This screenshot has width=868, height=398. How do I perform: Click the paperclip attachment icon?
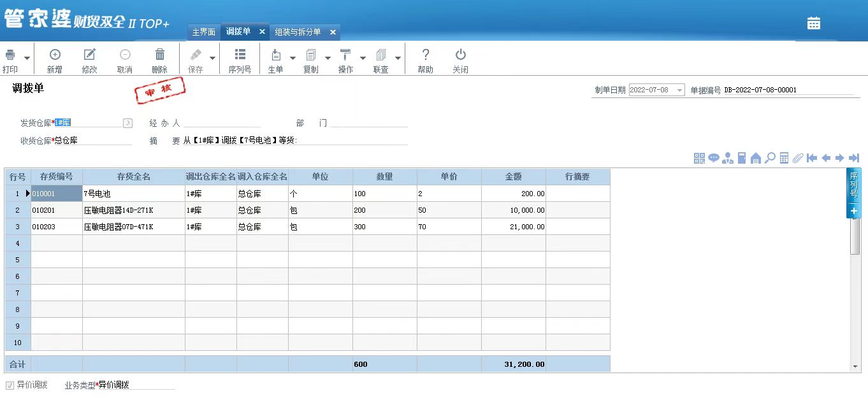[x=797, y=158]
